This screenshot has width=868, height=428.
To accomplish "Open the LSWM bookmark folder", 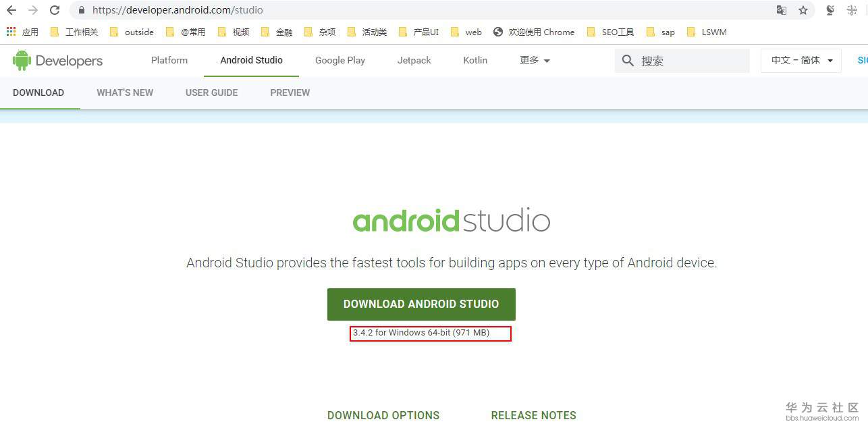I will pyautogui.click(x=707, y=32).
